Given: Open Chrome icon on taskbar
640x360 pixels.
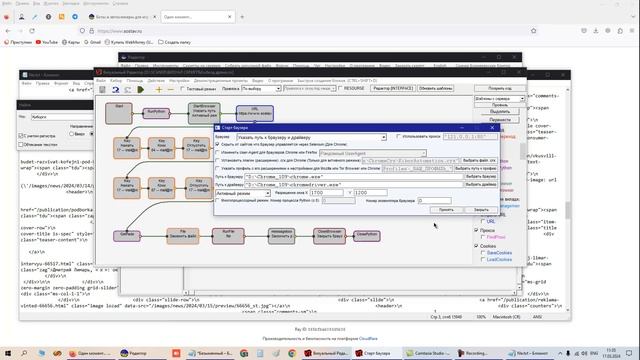Looking at the screenshot, I should [292, 353].
